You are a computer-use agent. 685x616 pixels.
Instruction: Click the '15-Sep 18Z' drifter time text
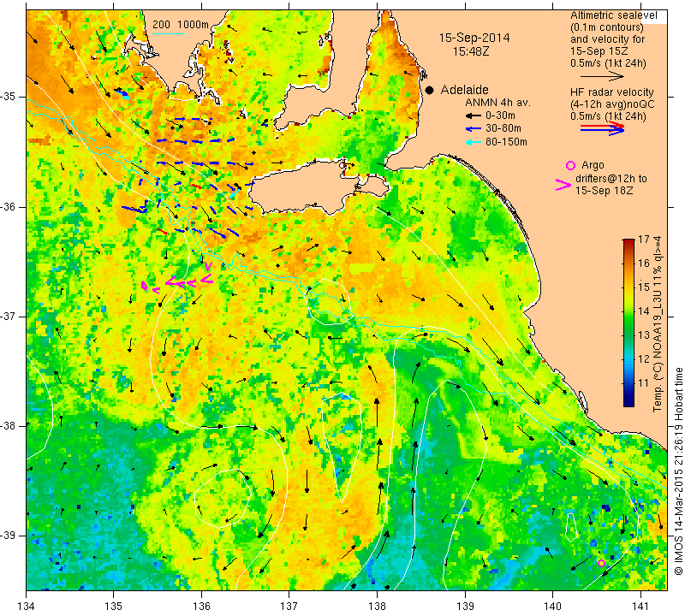(x=605, y=191)
